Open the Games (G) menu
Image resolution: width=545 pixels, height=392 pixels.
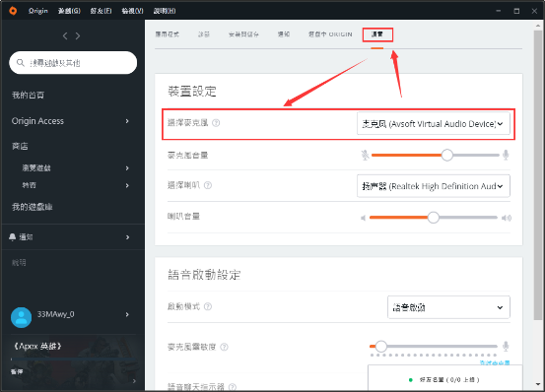[69, 11]
